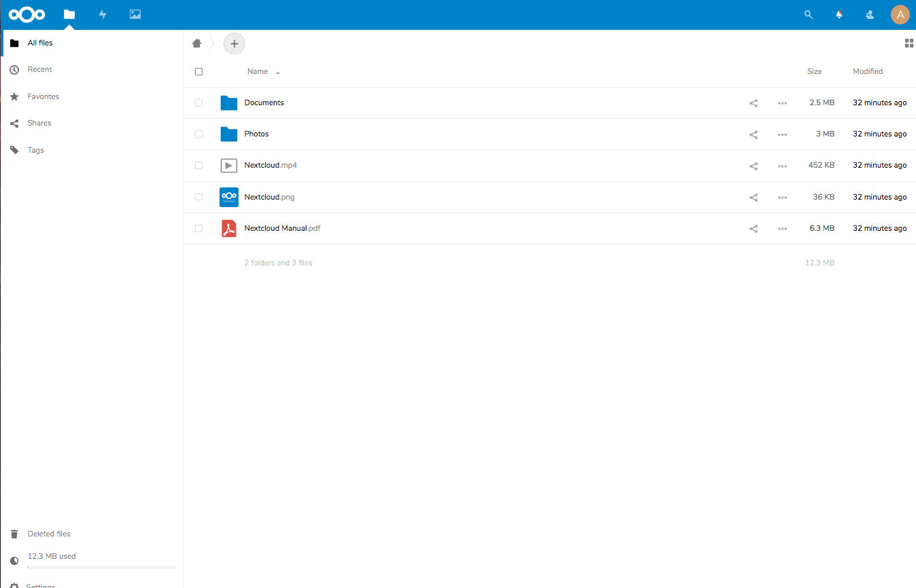Open the Files app icon in header
916x588 pixels.
point(69,14)
